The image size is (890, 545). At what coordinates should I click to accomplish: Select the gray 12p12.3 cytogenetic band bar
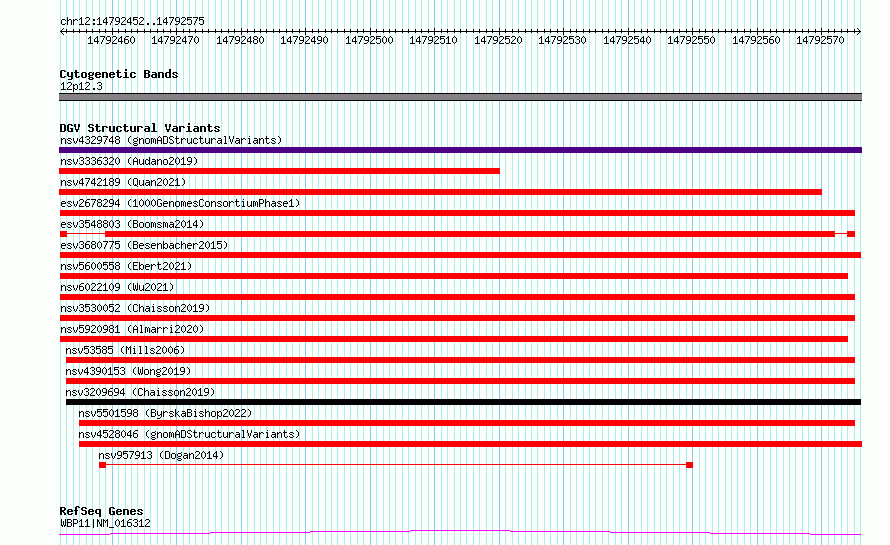[x=460, y=97]
